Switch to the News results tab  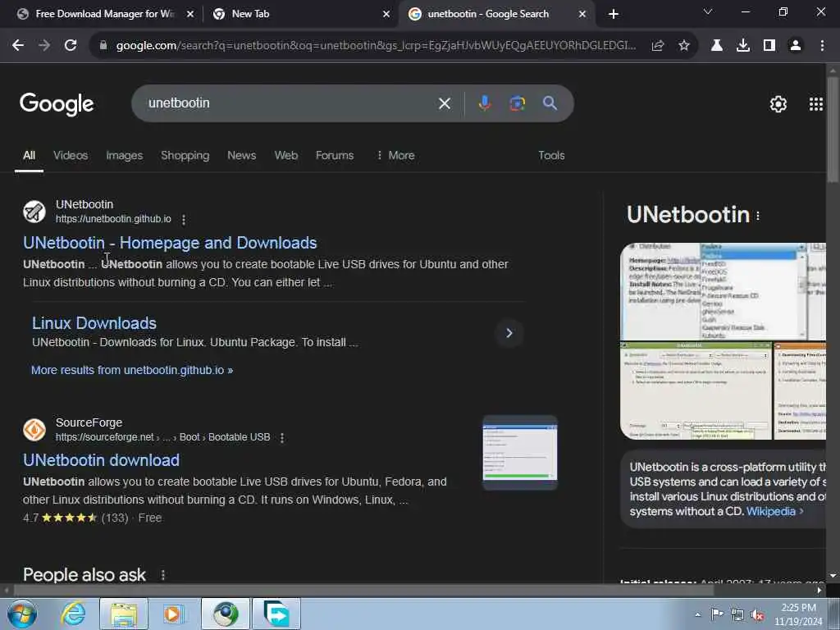click(x=242, y=155)
